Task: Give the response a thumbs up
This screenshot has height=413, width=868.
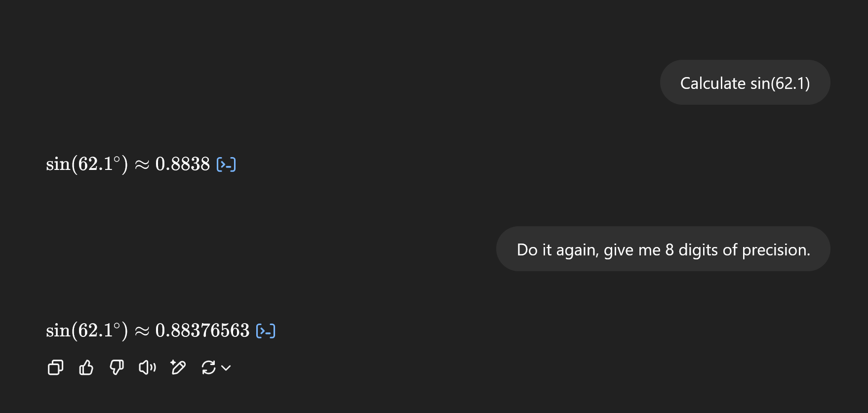Action: coord(86,368)
